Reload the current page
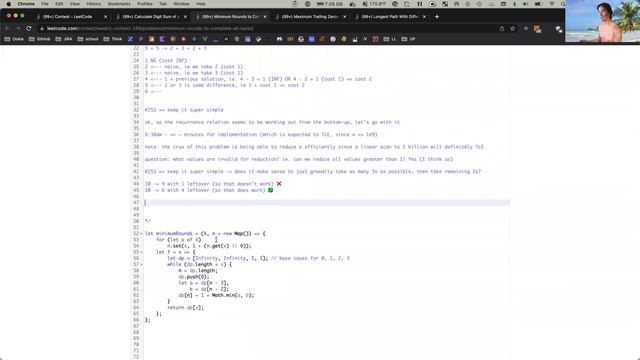 [29, 29]
